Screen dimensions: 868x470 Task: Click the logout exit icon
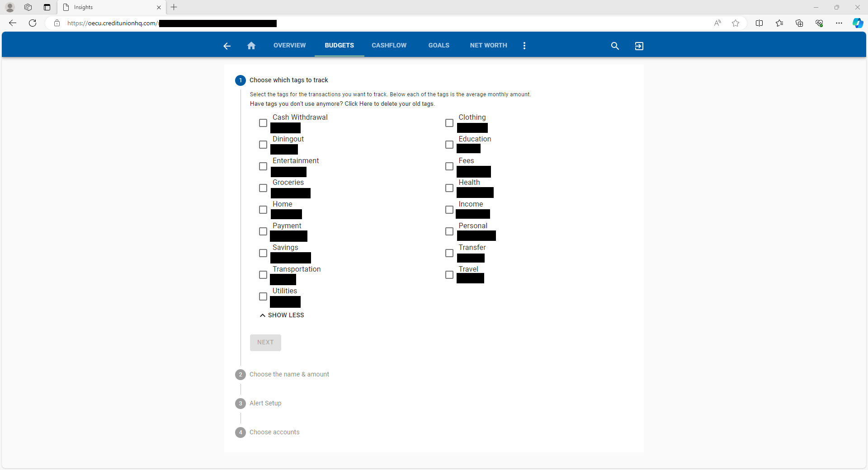coord(639,46)
